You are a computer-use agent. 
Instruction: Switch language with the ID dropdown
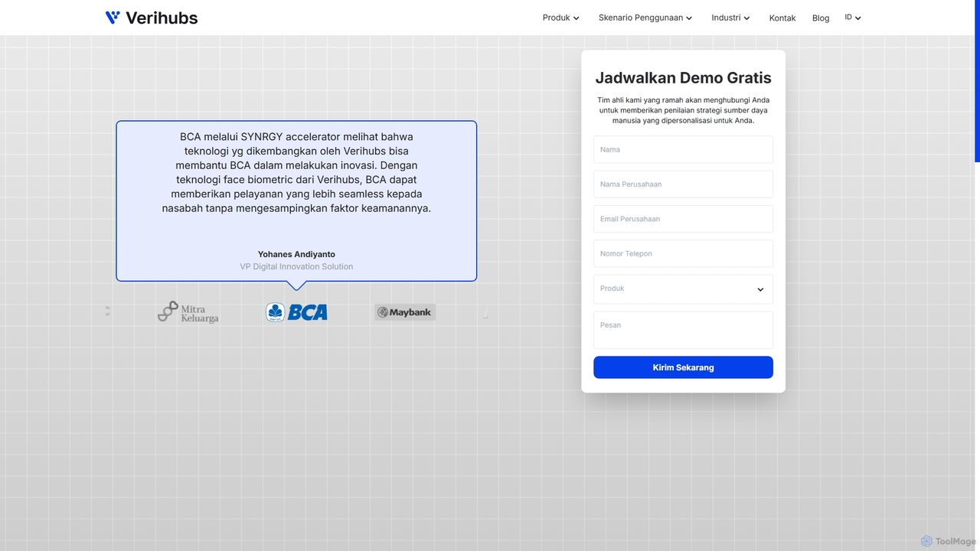click(853, 18)
